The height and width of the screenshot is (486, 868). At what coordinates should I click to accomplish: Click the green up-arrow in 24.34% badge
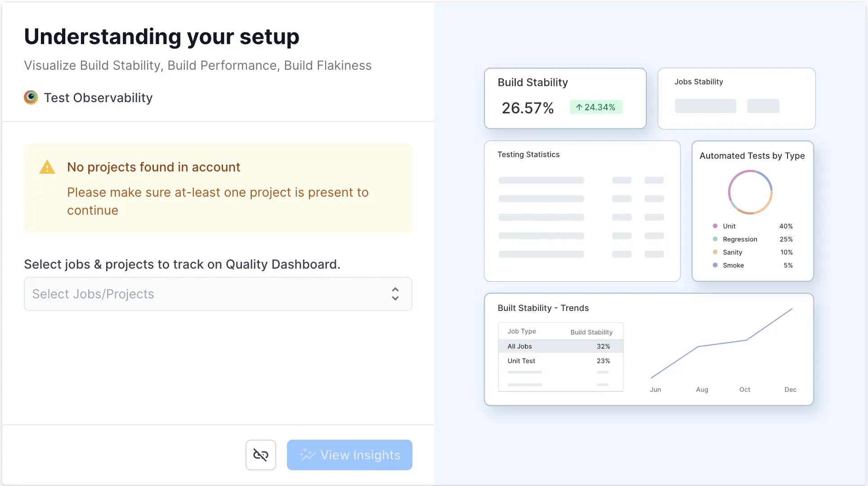[x=579, y=108]
